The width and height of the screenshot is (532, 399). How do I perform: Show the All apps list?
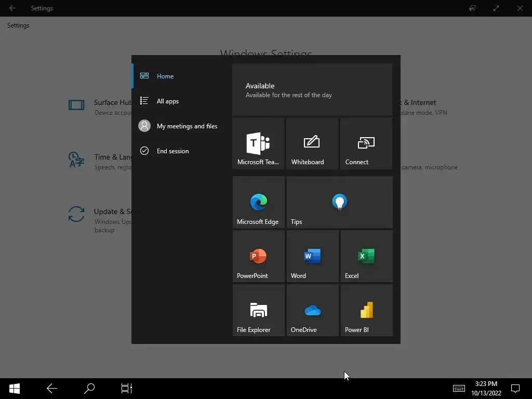click(x=179, y=101)
